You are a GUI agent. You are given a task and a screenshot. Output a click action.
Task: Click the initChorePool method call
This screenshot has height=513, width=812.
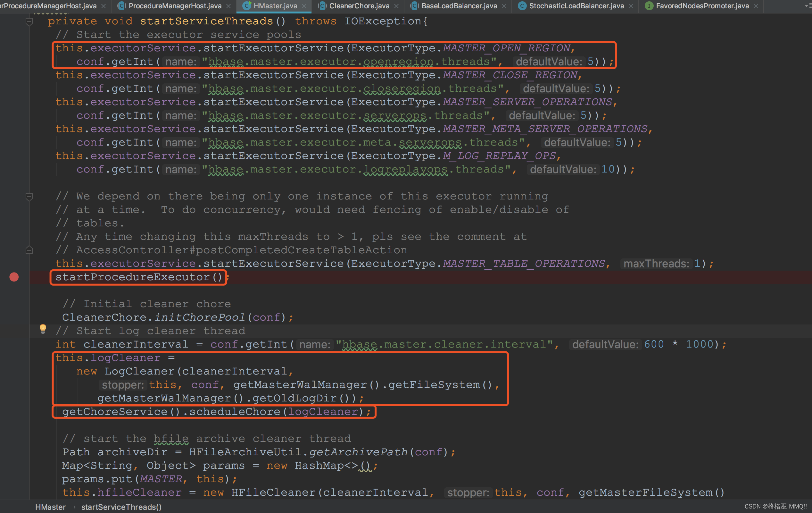199,317
